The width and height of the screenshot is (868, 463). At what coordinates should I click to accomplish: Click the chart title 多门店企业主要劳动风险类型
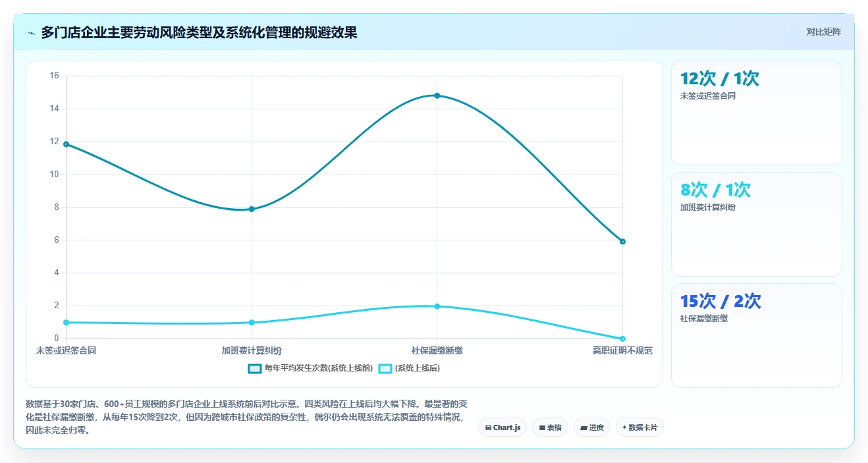tap(199, 32)
